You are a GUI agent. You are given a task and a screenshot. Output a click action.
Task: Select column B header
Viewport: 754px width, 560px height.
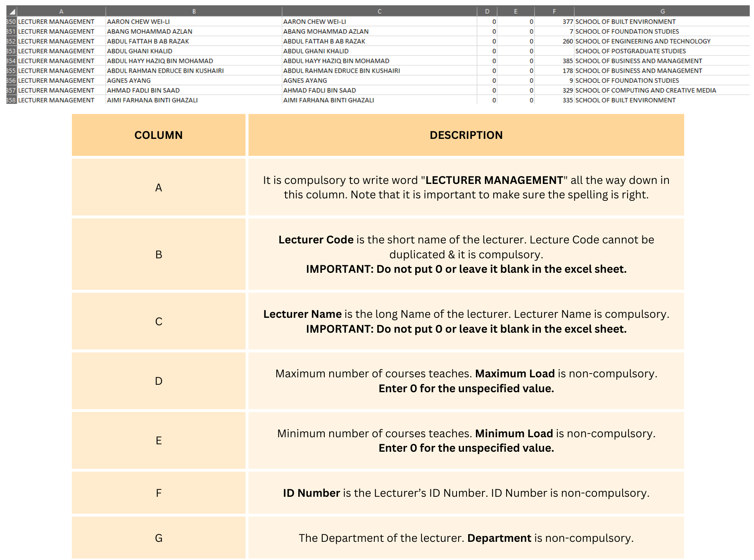194,12
